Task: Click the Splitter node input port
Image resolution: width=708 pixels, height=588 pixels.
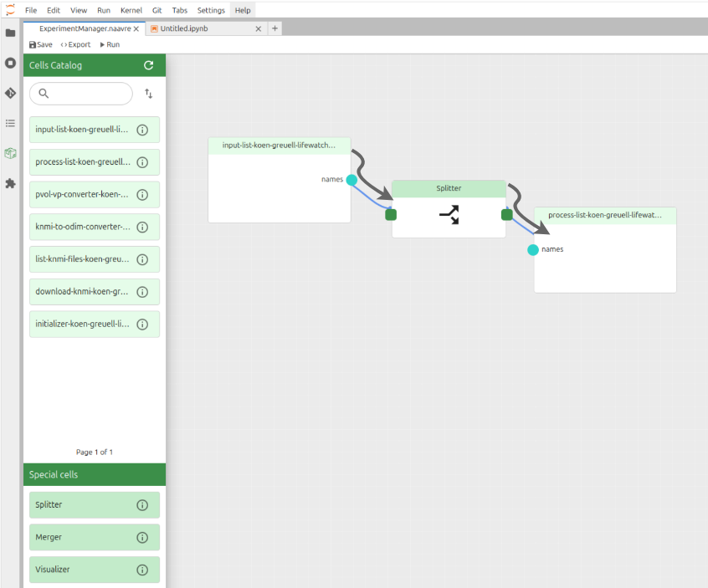Action: (391, 215)
